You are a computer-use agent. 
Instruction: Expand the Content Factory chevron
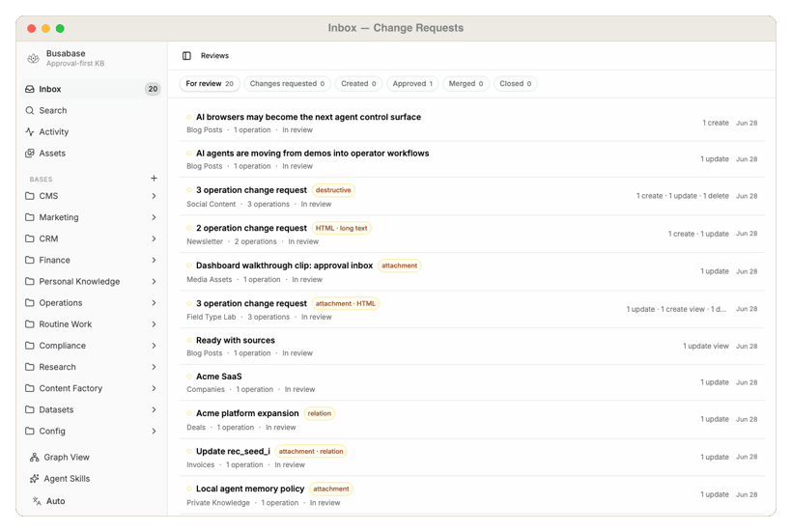[155, 388]
